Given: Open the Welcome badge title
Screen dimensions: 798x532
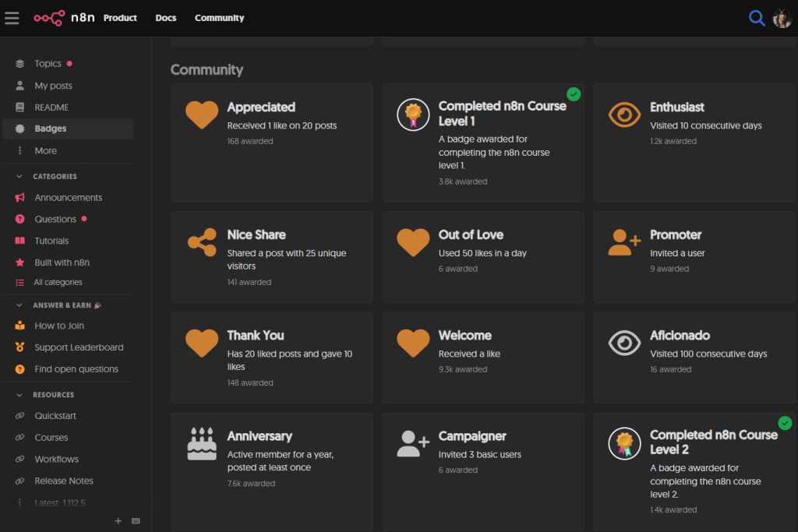Looking at the screenshot, I should [464, 336].
